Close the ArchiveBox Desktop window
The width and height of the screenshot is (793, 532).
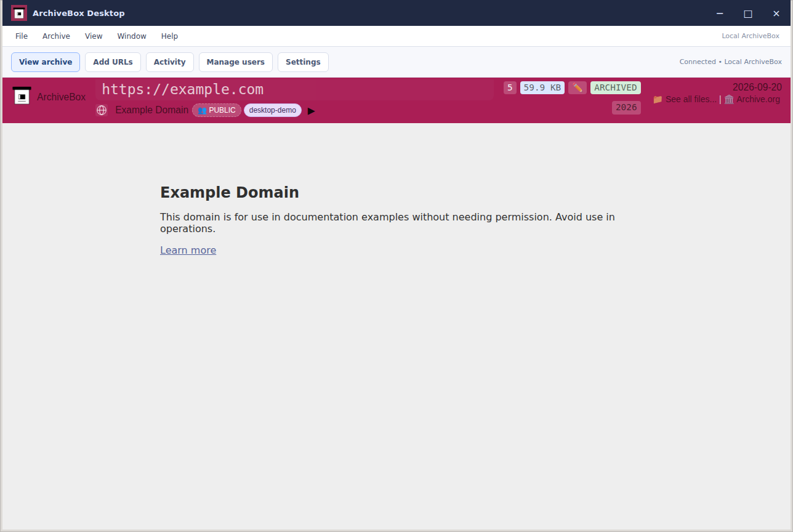[776, 13]
